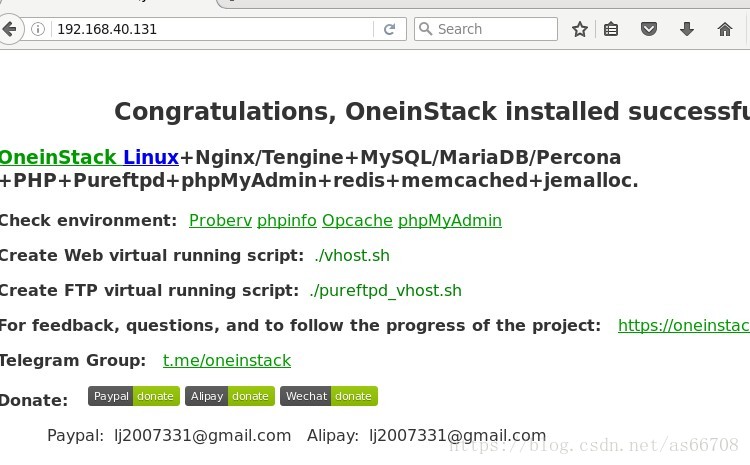Bookmark this page with the star icon
The width and height of the screenshot is (750, 465).
[580, 29]
